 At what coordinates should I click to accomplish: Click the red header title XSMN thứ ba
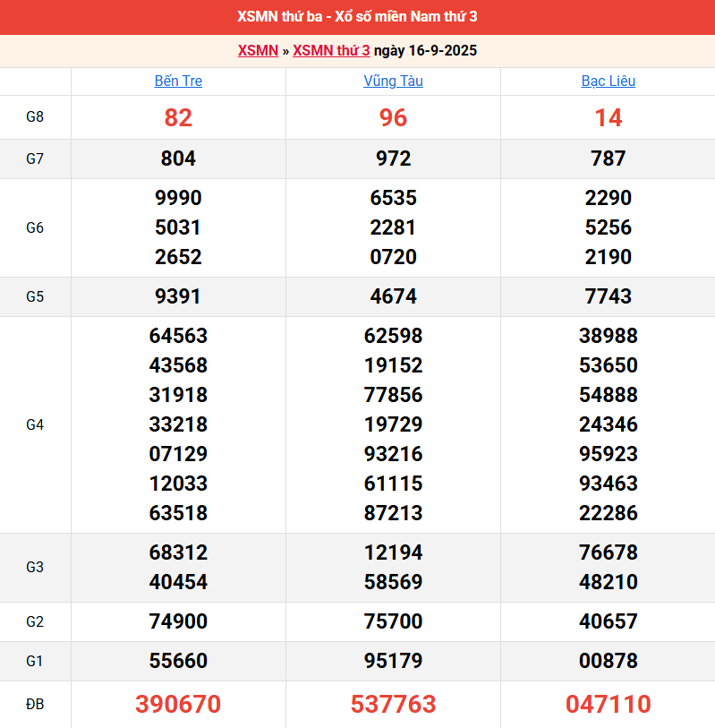pos(357,17)
